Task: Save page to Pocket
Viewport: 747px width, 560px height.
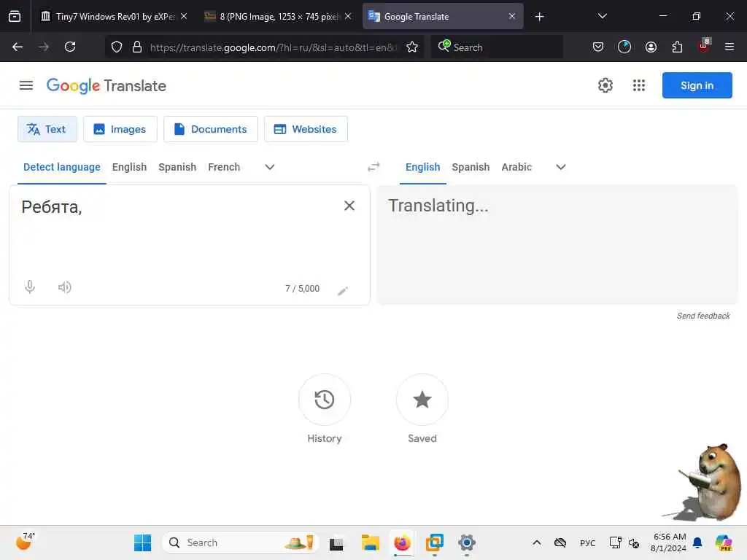Action: click(x=598, y=47)
